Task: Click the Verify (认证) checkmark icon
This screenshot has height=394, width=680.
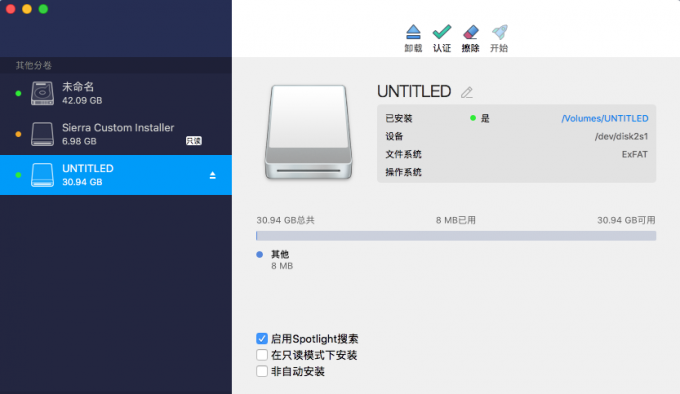Action: click(441, 32)
